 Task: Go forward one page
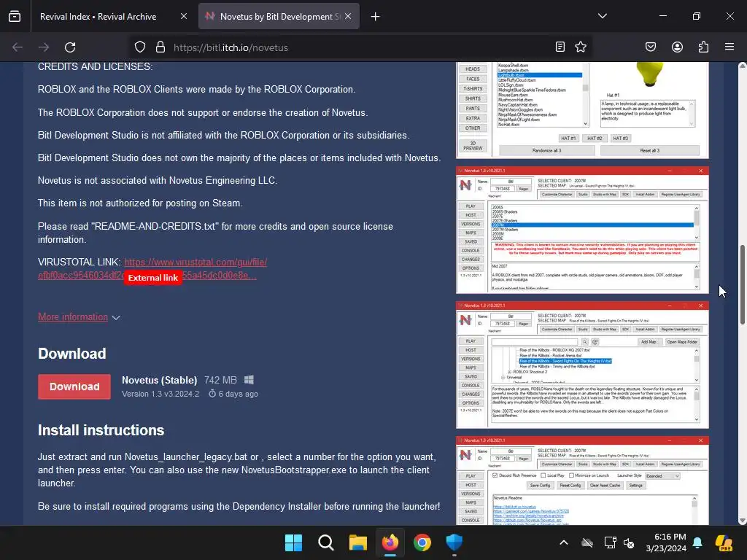[44, 47]
